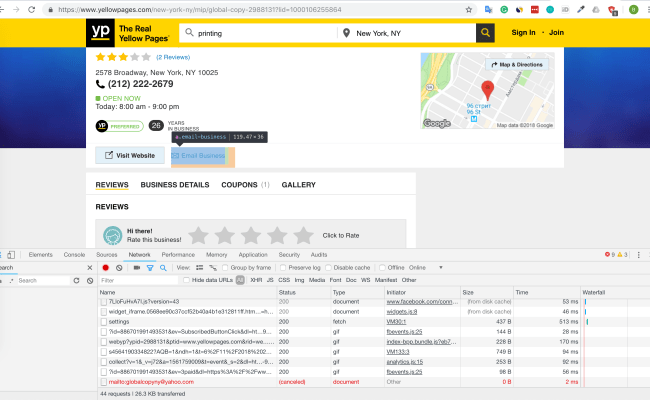Open the Sources tab
This screenshot has width=650, height=400.
point(107,255)
